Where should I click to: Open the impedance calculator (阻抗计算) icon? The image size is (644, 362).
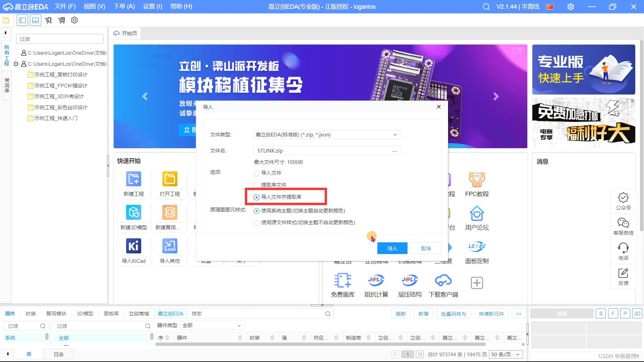click(376, 280)
